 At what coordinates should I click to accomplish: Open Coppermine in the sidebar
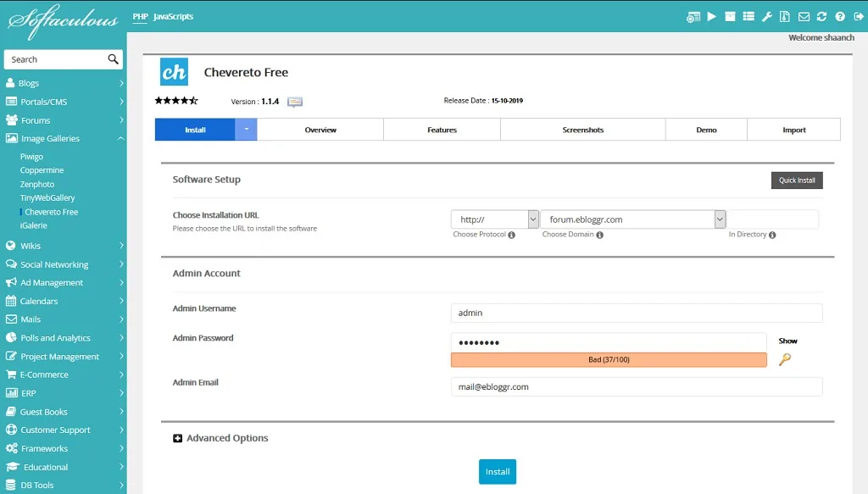42,170
